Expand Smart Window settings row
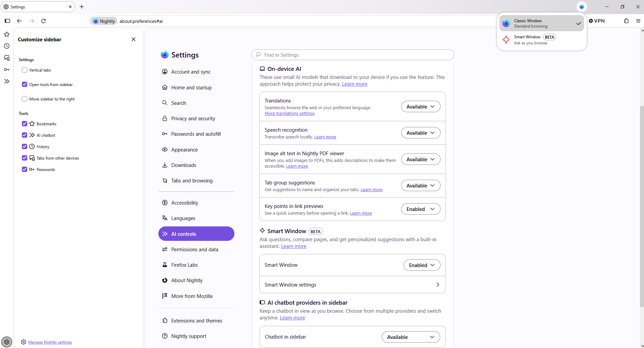 (x=352, y=285)
